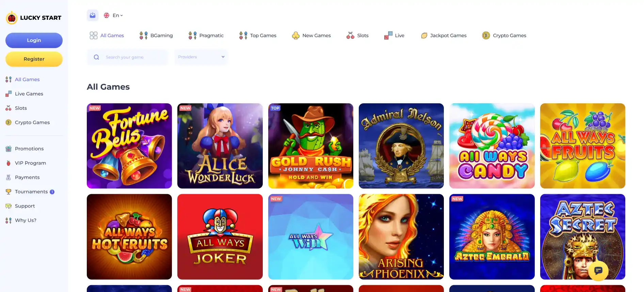Click the BGaming gems icon
This screenshot has width=644, height=292.
point(144,35)
